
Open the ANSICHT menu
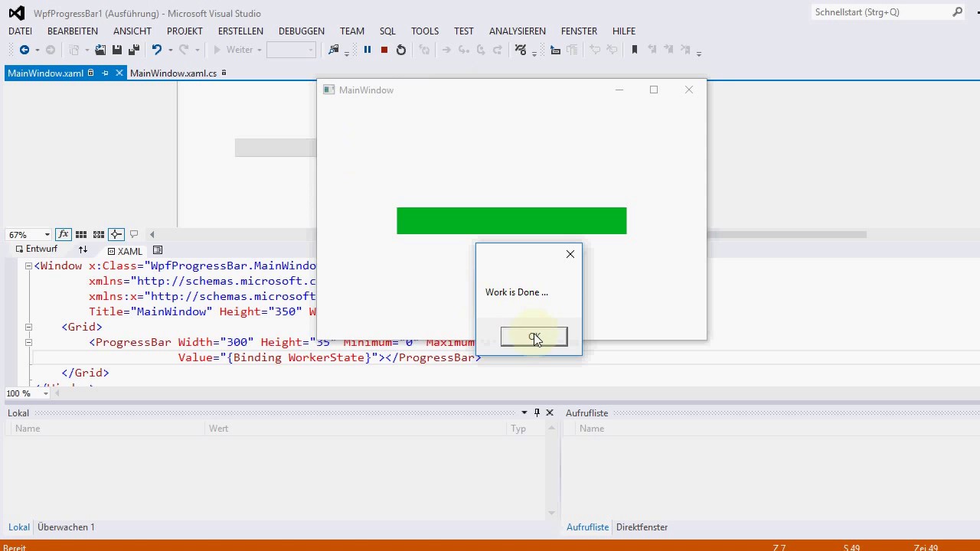[x=132, y=31]
